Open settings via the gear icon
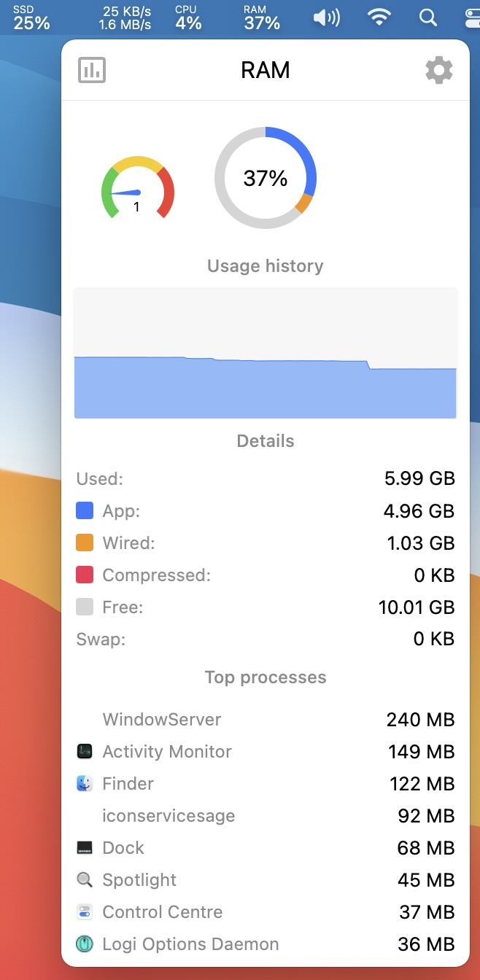The image size is (480, 980). click(438, 70)
